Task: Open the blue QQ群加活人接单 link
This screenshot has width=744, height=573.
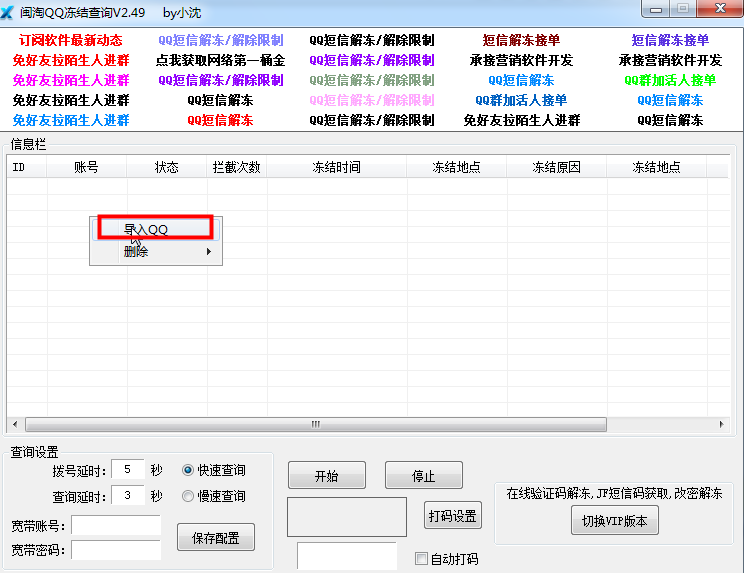Action: click(521, 100)
